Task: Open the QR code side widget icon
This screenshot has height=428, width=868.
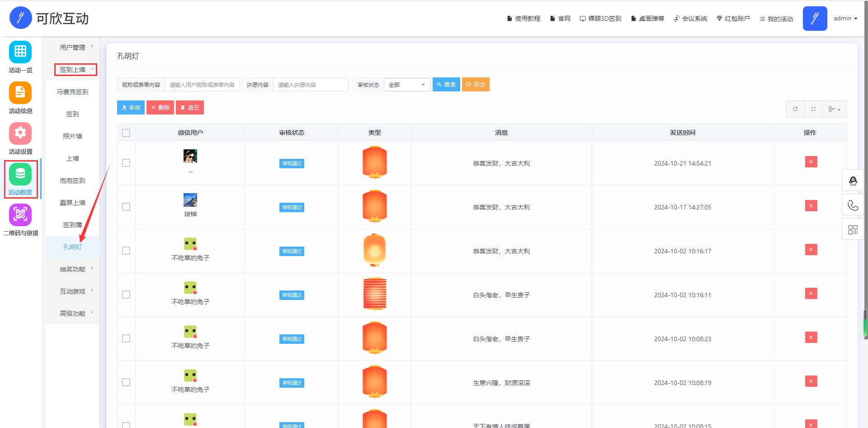Action: pos(853,230)
